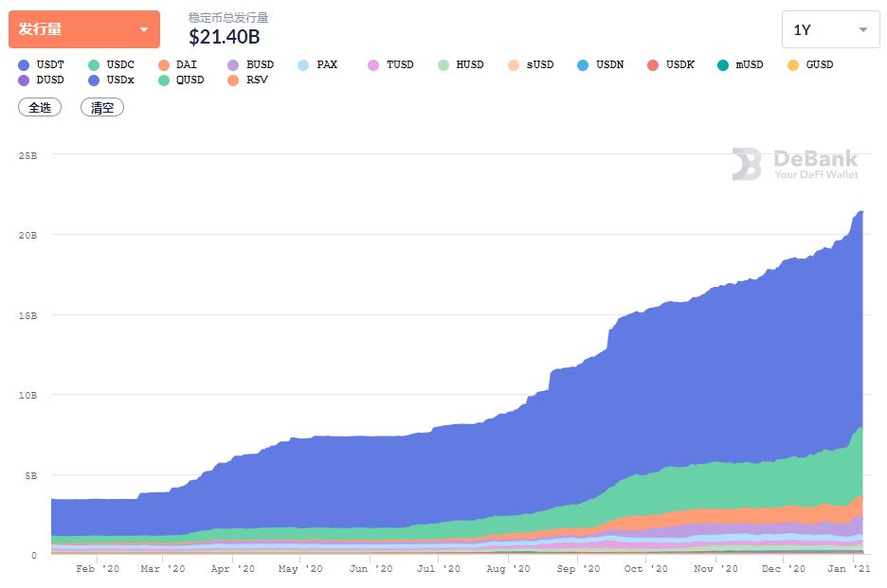Click the DeBank watermark logo
The height and width of the screenshot is (588, 887).
point(795,164)
